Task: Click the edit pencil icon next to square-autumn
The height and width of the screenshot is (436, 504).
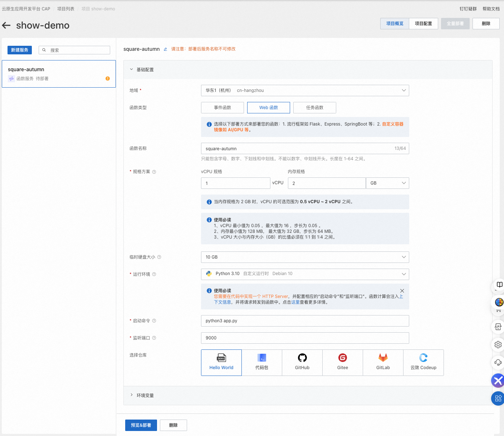Action: coord(165,49)
